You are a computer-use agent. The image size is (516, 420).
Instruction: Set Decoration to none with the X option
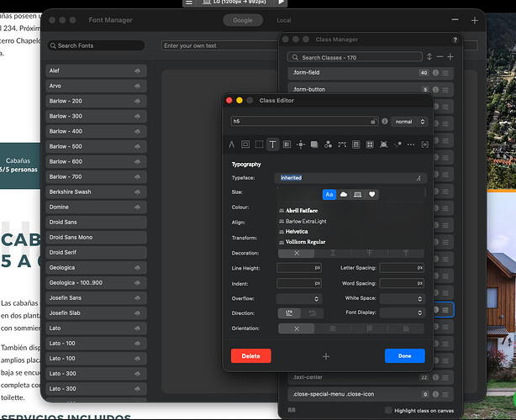(x=297, y=253)
